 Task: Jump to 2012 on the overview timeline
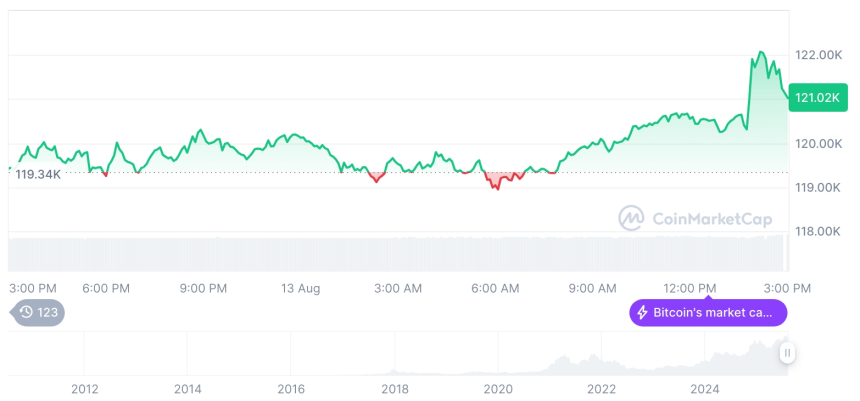pyautogui.click(x=84, y=388)
